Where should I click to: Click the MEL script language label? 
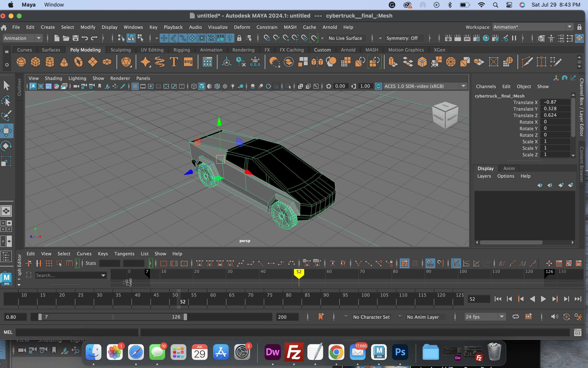[x=8, y=332]
